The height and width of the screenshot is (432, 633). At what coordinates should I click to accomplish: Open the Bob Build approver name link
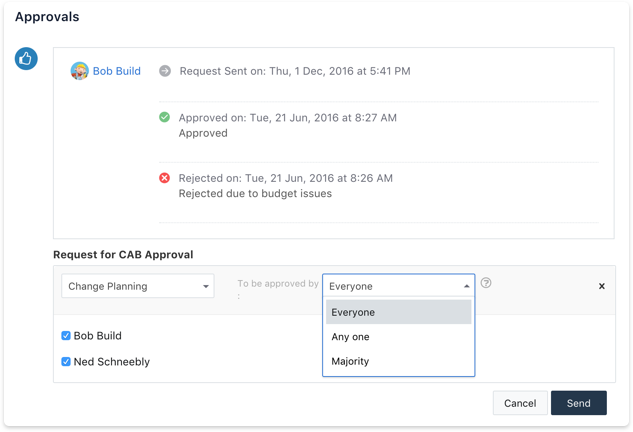click(x=116, y=71)
